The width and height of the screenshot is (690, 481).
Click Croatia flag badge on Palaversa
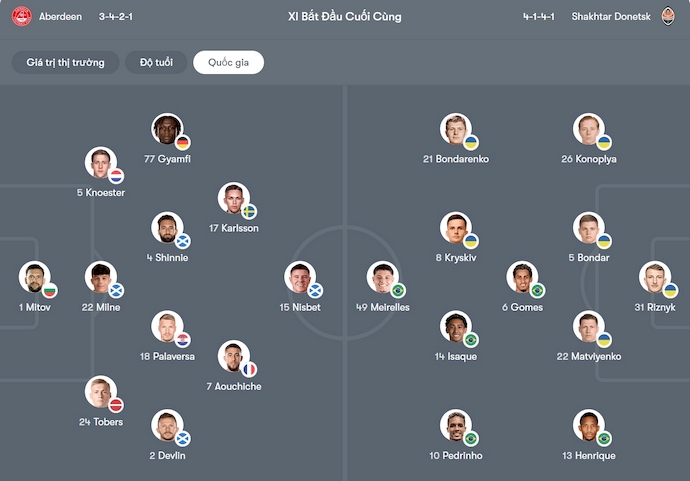pos(182,340)
